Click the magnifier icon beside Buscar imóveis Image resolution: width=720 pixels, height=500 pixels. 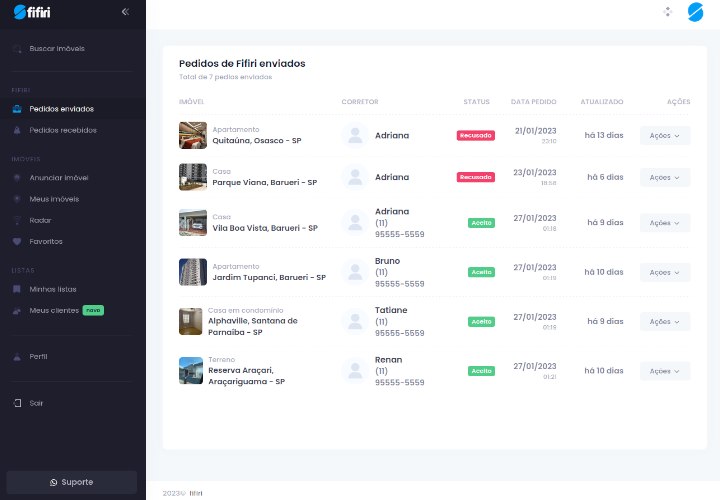click(17, 48)
